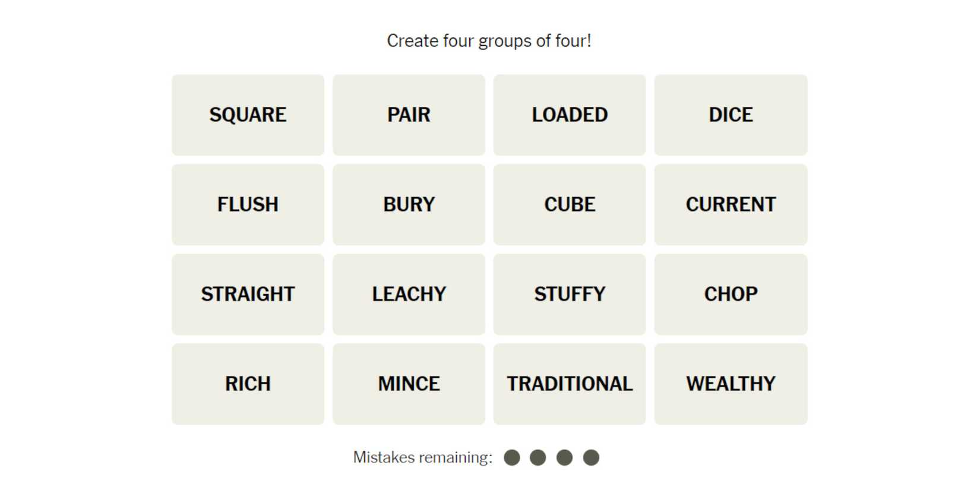980x490 pixels.
Task: Pick the LOADED tile
Action: pyautogui.click(x=569, y=115)
